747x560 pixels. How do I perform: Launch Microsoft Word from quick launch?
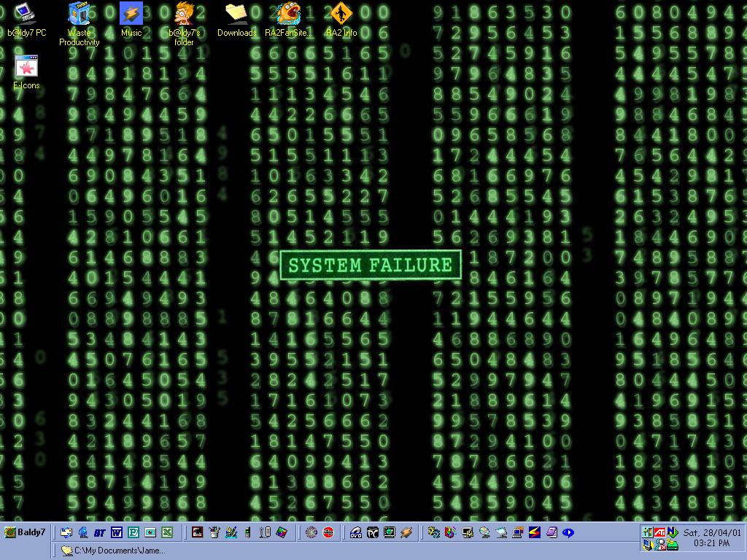pyautogui.click(x=116, y=532)
